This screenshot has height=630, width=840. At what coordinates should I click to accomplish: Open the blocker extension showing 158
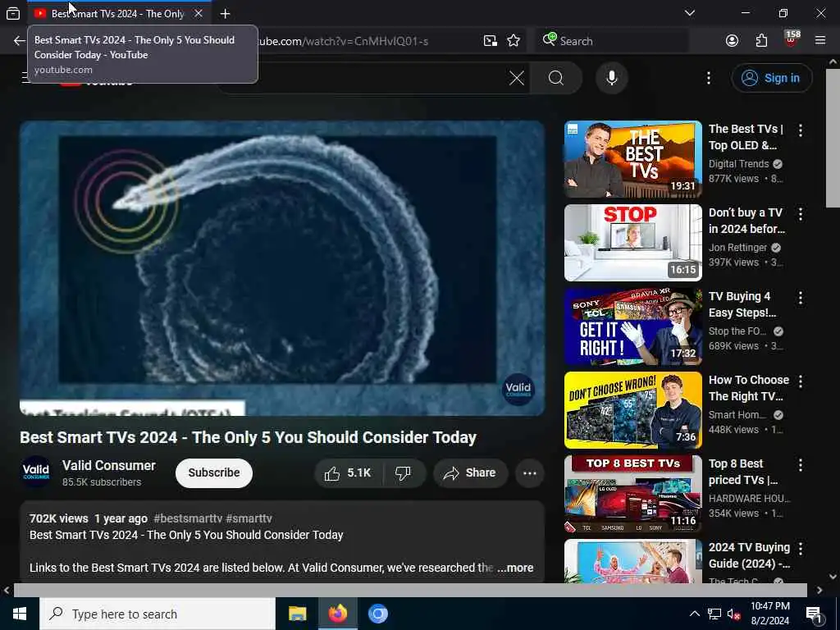[792, 39]
